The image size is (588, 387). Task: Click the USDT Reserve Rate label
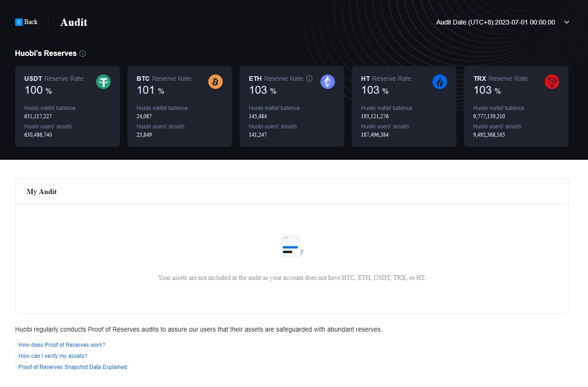pyautogui.click(x=54, y=79)
